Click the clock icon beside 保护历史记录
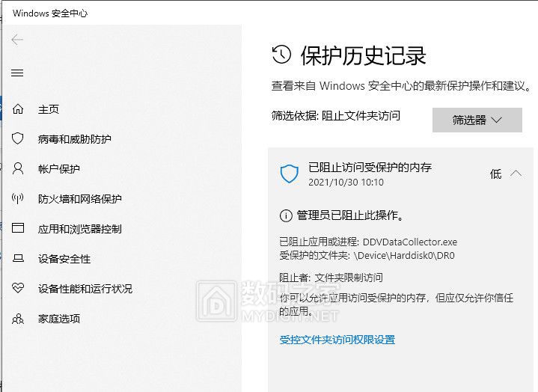This screenshot has height=392, width=538. pos(281,55)
